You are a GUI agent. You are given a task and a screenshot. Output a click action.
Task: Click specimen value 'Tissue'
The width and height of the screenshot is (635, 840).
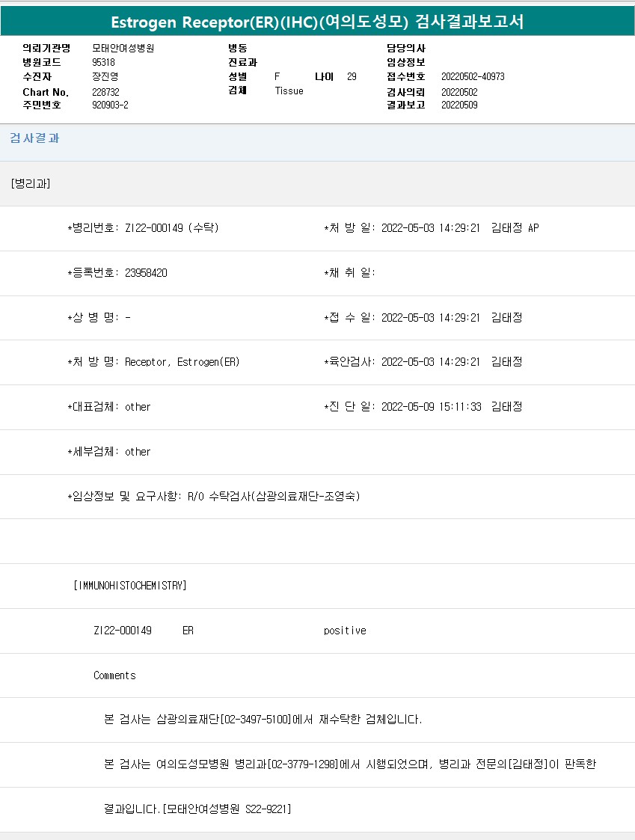(x=289, y=91)
